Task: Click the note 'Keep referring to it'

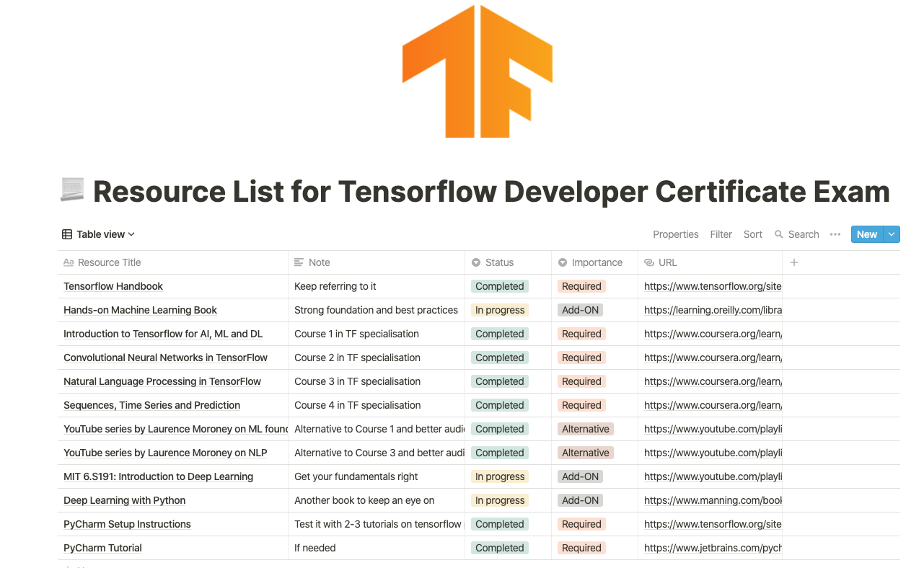Action: (335, 286)
